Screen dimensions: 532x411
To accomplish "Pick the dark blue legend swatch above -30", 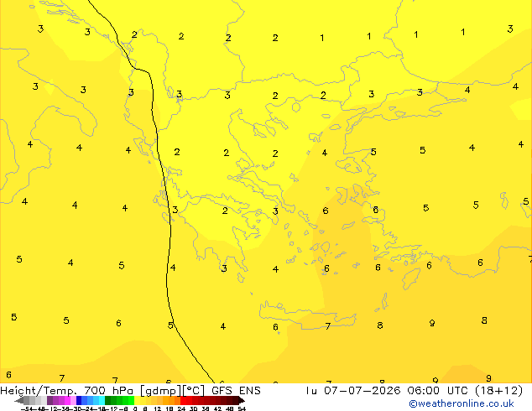I will pyautogui.click(x=79, y=400).
